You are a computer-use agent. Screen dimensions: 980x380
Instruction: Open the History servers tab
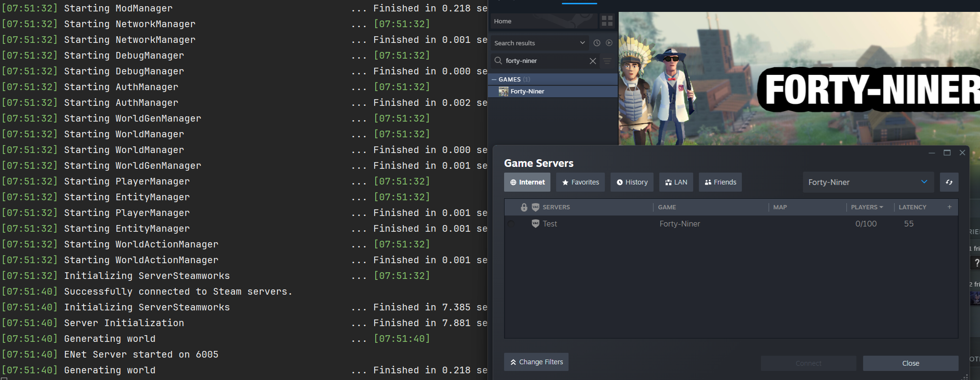pyautogui.click(x=632, y=182)
